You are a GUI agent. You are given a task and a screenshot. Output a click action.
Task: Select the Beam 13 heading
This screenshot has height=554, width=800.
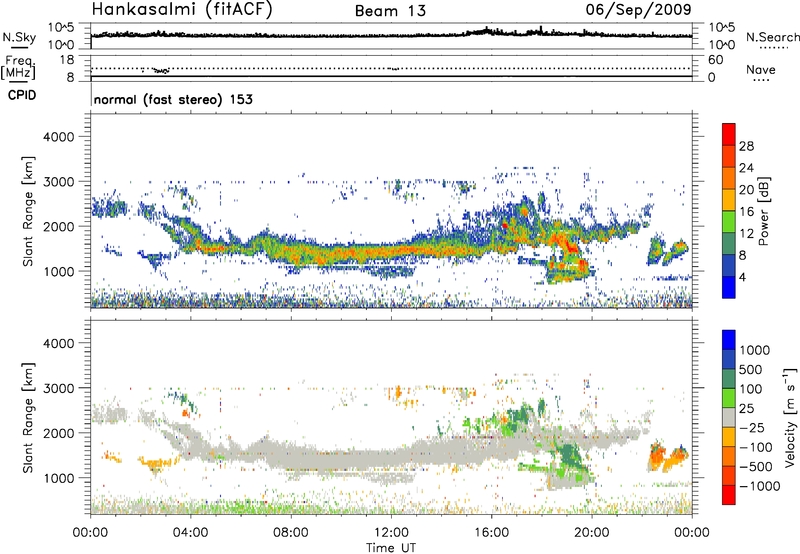[390, 11]
